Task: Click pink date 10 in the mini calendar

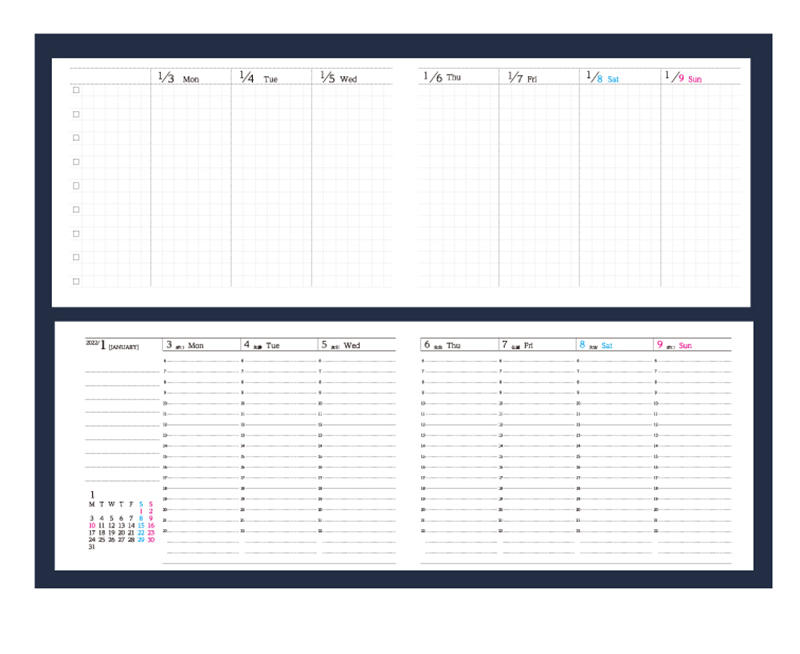Action: tap(92, 525)
